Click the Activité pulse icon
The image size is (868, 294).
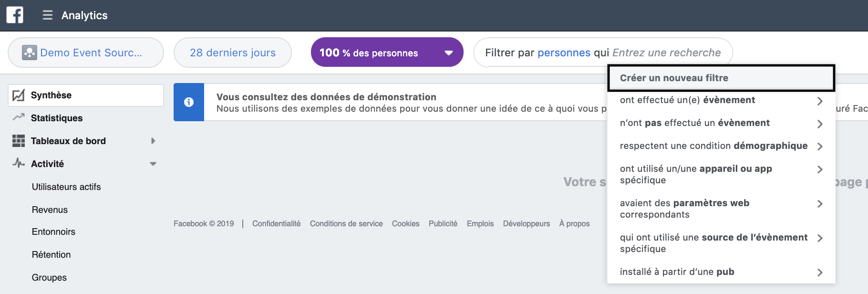pos(19,163)
